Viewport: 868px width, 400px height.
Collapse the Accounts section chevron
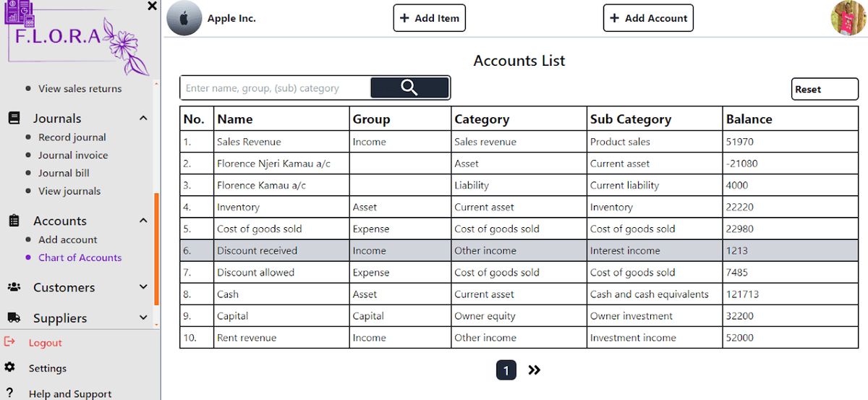(143, 221)
